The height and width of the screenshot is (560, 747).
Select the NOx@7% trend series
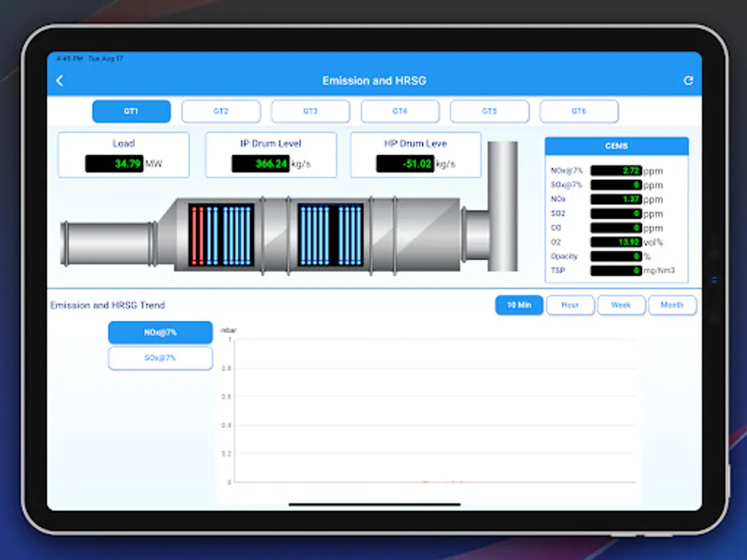161,332
